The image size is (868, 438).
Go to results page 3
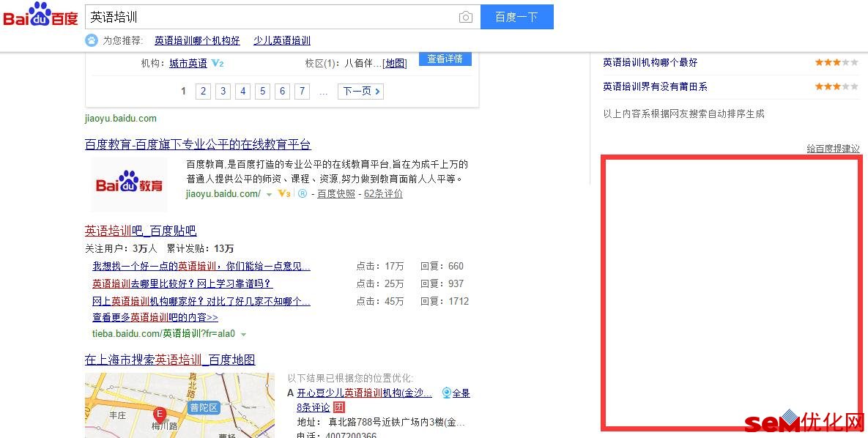pyautogui.click(x=223, y=91)
